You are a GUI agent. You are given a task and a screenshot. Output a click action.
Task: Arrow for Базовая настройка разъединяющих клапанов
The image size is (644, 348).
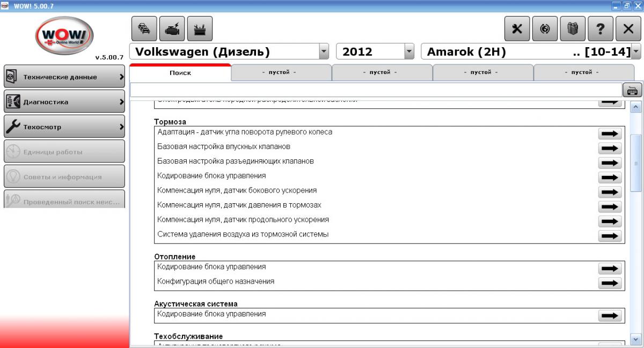point(610,162)
